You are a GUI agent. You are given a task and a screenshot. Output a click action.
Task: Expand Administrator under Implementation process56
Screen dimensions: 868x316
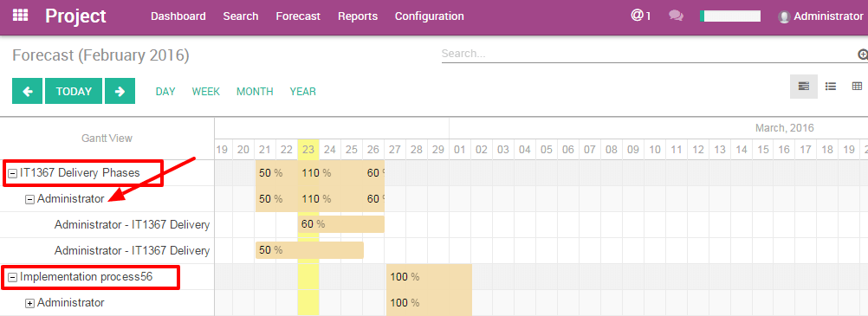click(x=30, y=303)
